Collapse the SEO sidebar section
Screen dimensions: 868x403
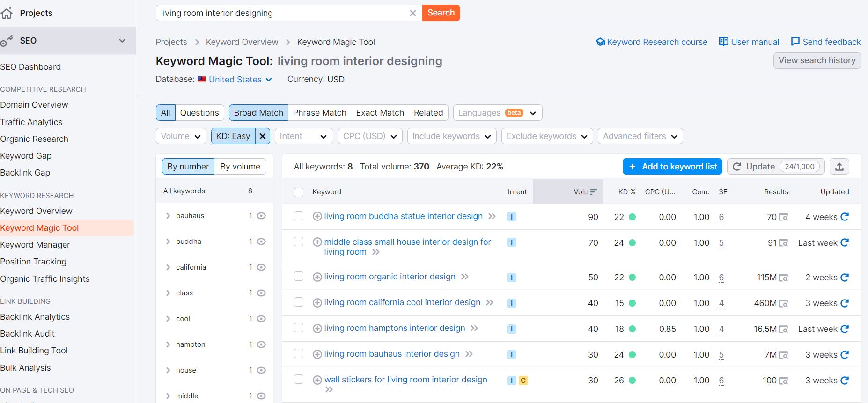point(122,41)
